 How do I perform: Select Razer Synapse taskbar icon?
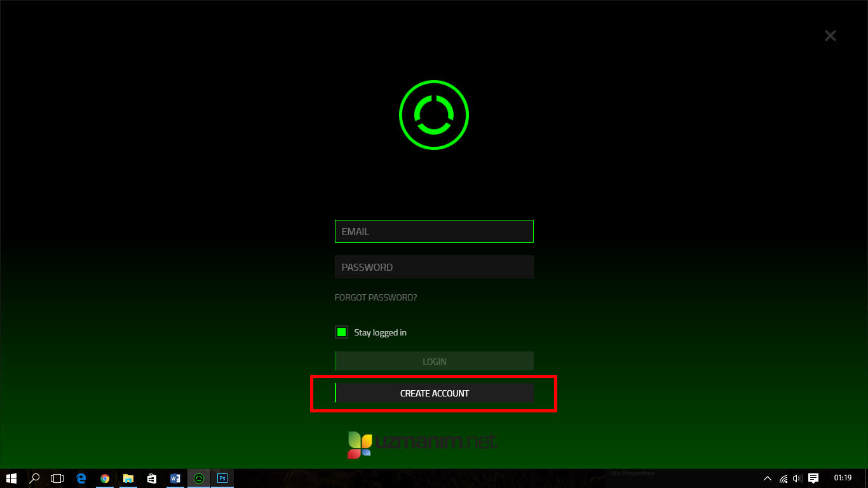tap(199, 478)
